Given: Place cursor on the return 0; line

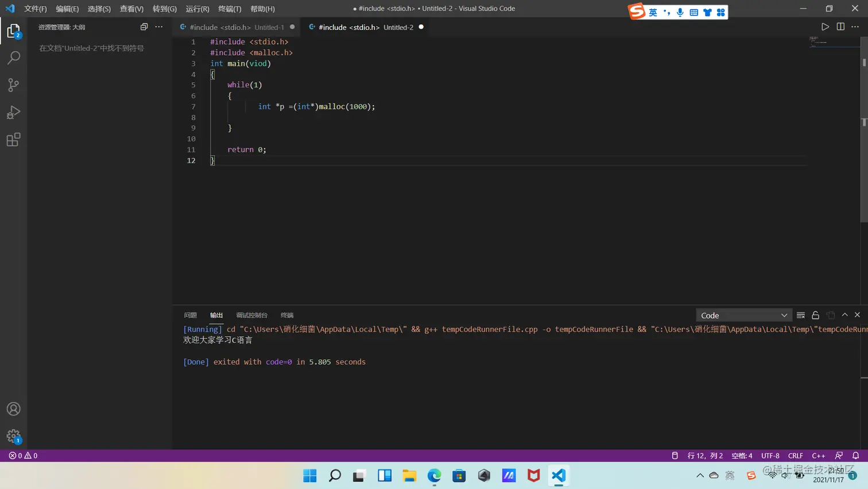Looking at the screenshot, I should tap(247, 150).
